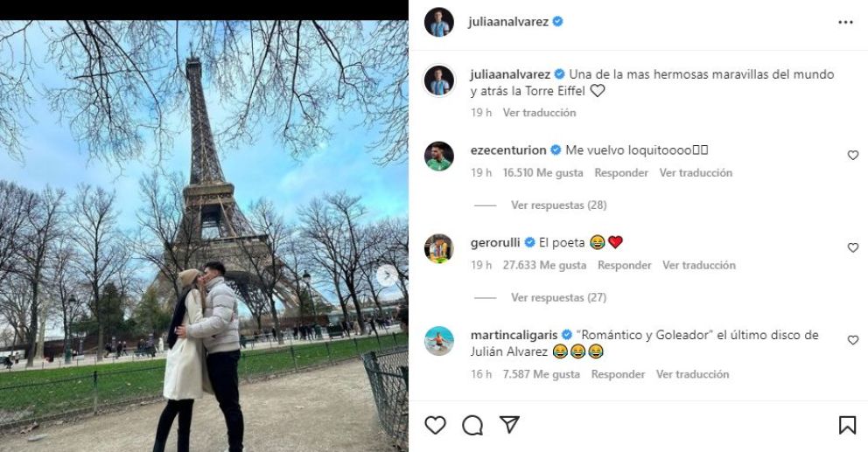Open the comment bubble icon
Viewport: 868px width, 452px height.
472,425
